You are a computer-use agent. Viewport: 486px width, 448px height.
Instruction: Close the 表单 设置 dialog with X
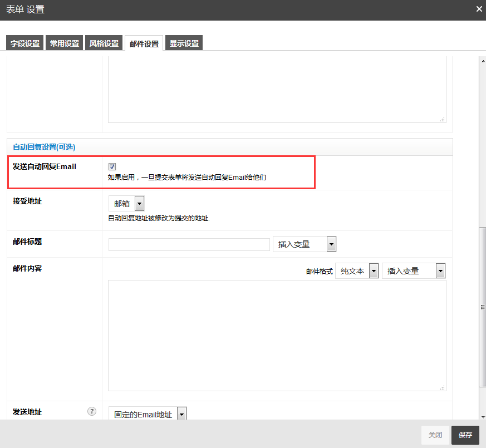[x=479, y=9]
